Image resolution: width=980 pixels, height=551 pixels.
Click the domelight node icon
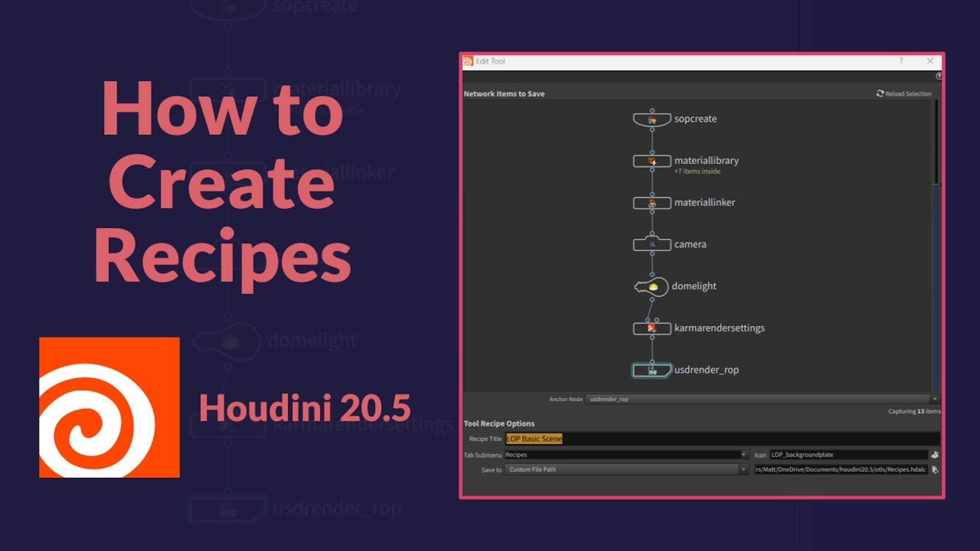(x=652, y=286)
